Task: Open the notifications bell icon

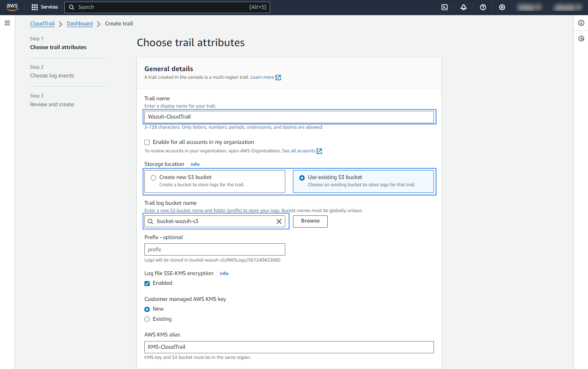Action: 464,7
